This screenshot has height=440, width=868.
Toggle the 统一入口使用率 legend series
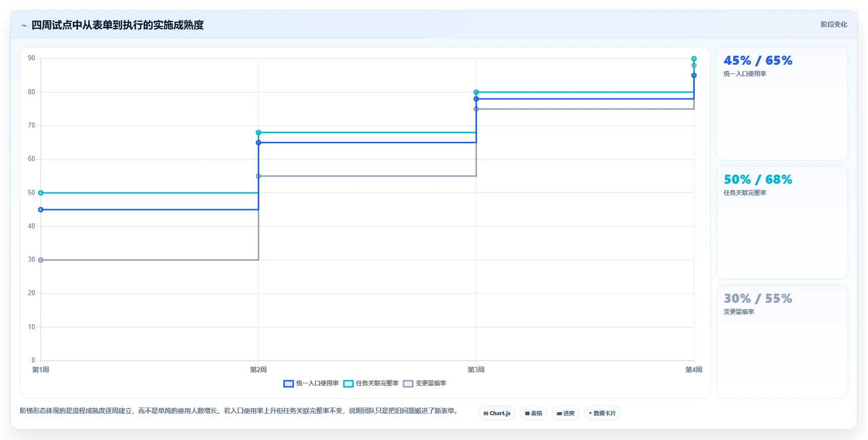point(311,383)
